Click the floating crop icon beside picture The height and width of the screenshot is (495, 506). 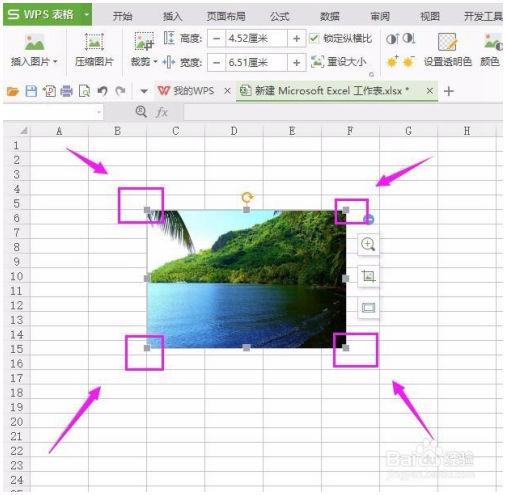click(x=368, y=276)
